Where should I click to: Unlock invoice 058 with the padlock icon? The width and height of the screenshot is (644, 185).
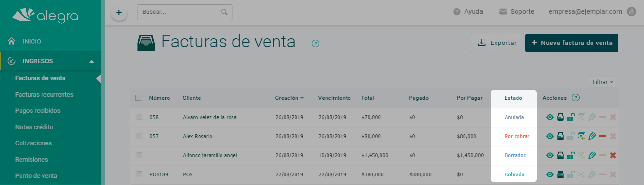pyautogui.click(x=571, y=117)
